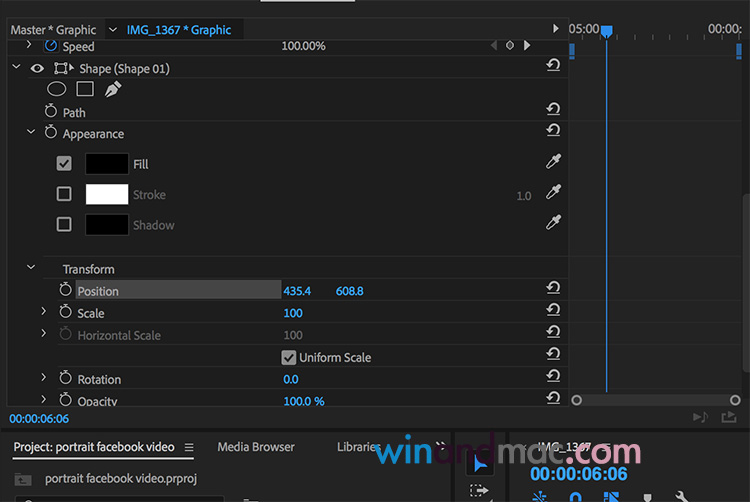
Task: Toggle the Position animation stopwatch
Action: pos(66,290)
